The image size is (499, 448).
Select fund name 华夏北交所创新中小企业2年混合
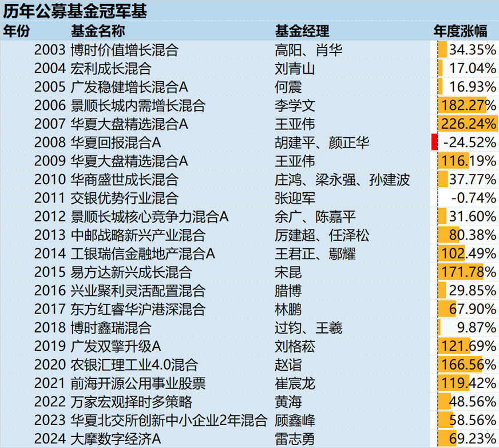pos(169,420)
